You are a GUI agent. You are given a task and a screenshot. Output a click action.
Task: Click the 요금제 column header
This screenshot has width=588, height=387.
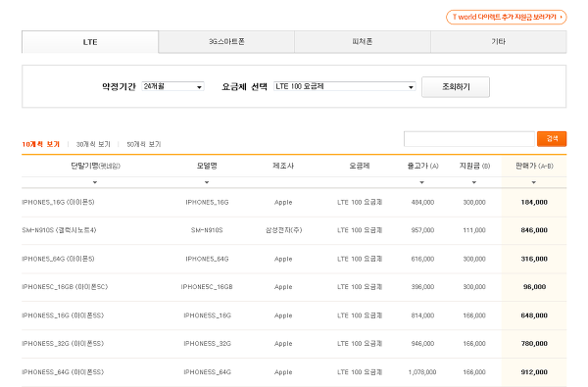tap(360, 166)
